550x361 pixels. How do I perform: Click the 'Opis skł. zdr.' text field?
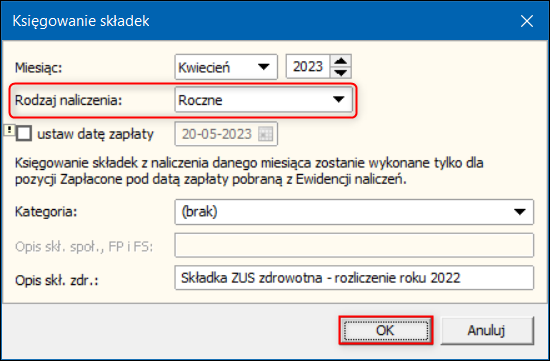pos(354,278)
